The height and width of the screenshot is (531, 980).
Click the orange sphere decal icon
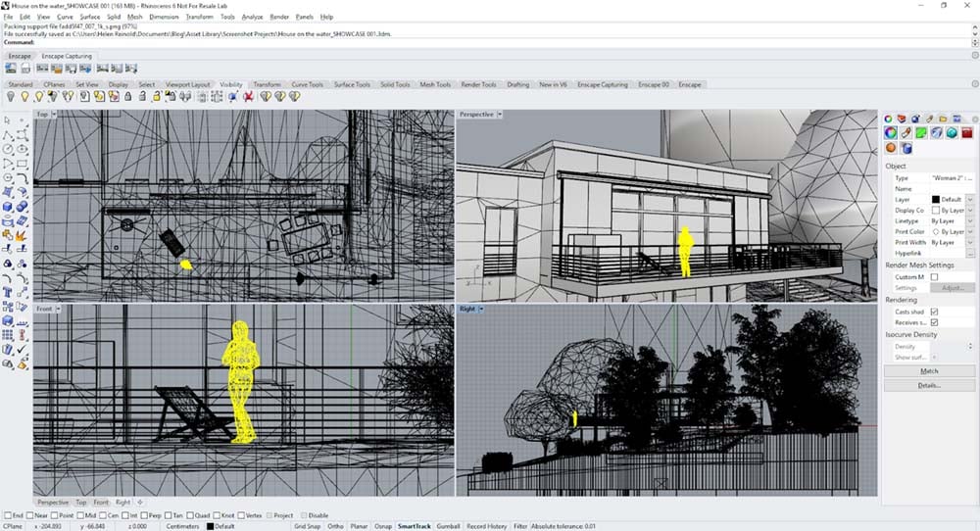pos(891,148)
